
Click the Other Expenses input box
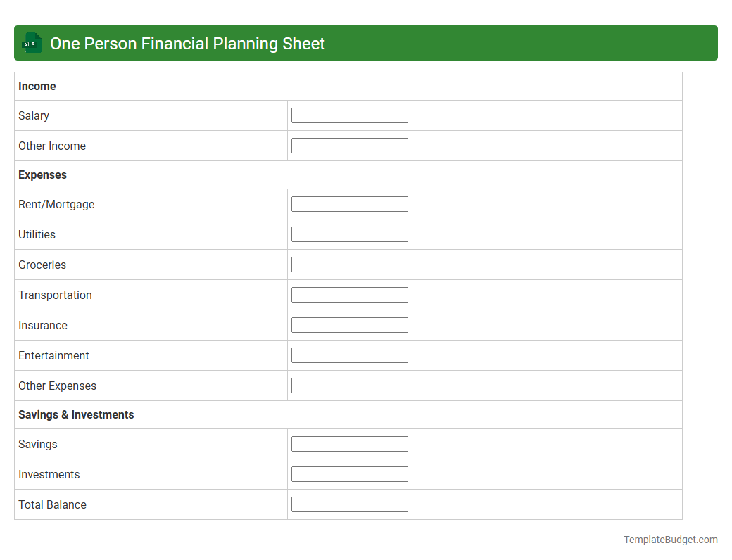click(349, 385)
